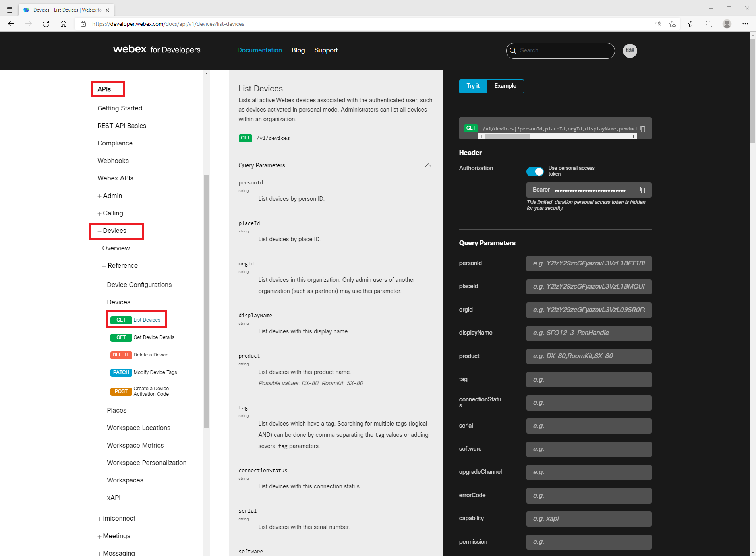
Task: Open Workspace Metrics reference
Action: coord(135,446)
